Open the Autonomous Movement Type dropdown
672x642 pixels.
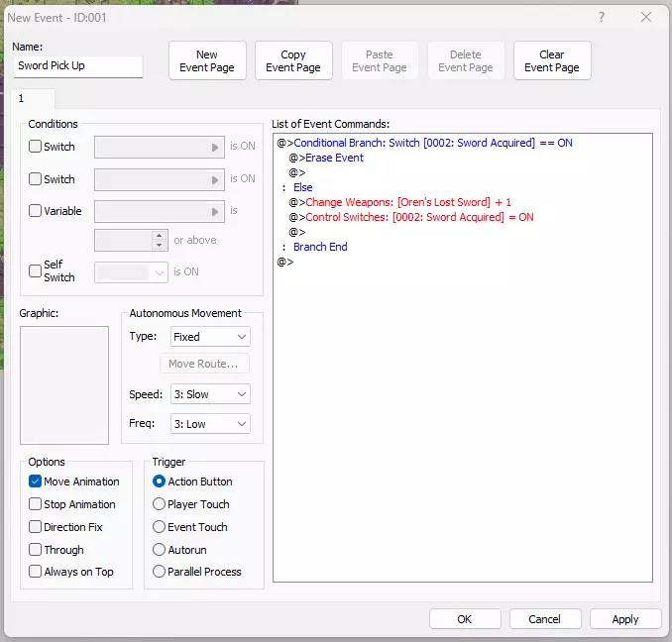pos(210,337)
